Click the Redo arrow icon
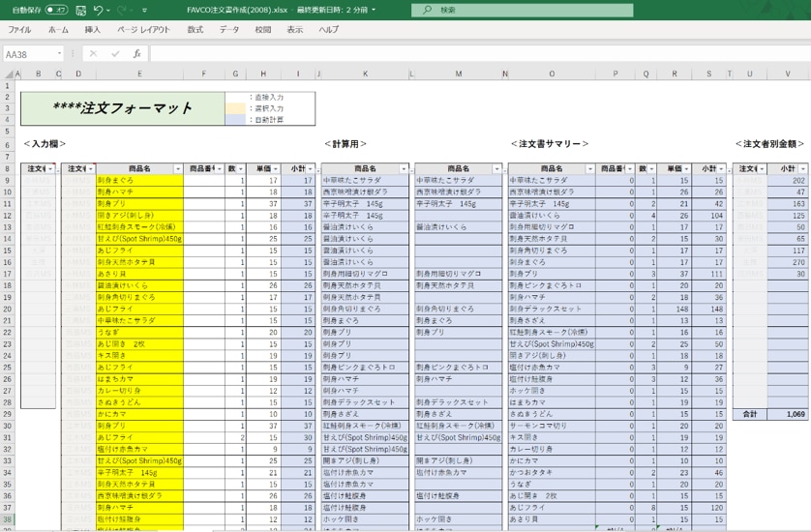 pyautogui.click(x=122, y=10)
